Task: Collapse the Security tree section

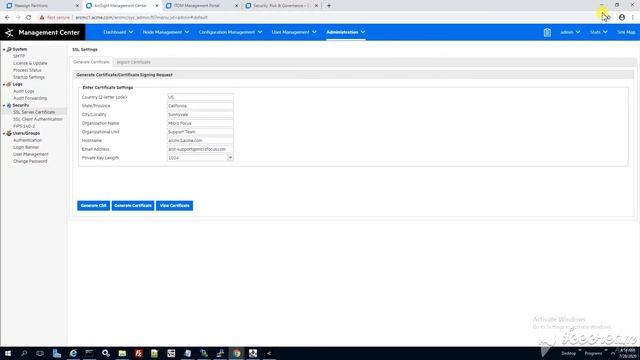Action: 4,106
